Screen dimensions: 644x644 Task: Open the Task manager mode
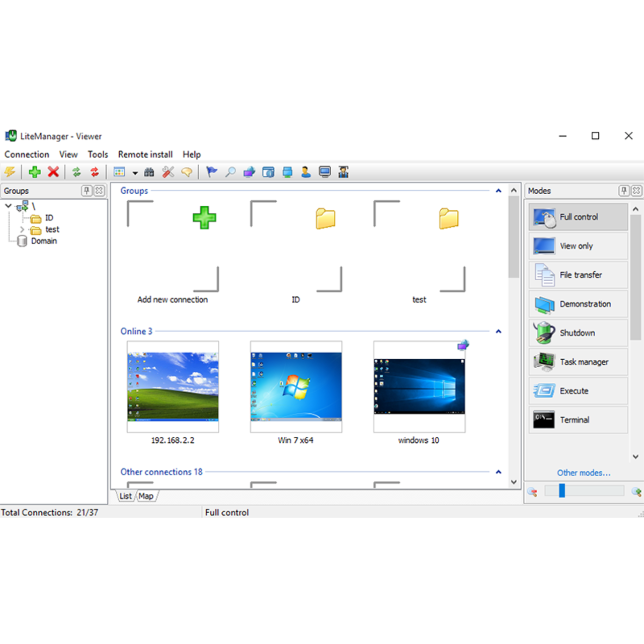tap(578, 362)
